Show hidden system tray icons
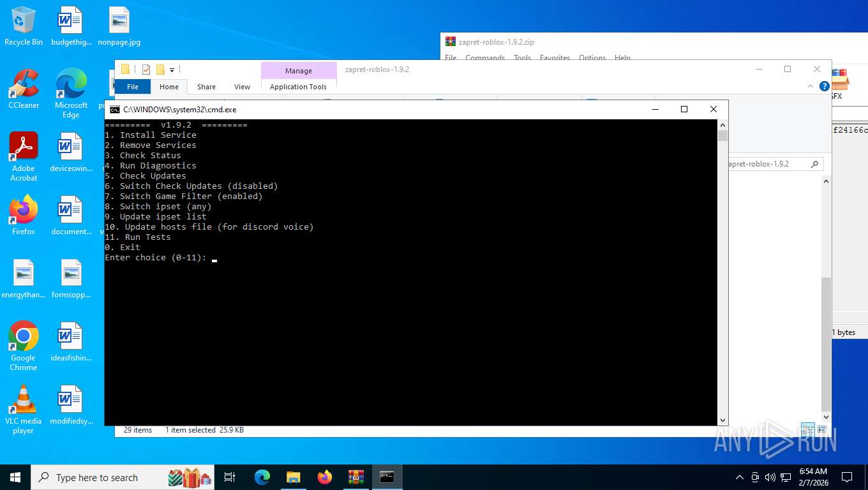This screenshot has width=868, height=490. (740, 477)
